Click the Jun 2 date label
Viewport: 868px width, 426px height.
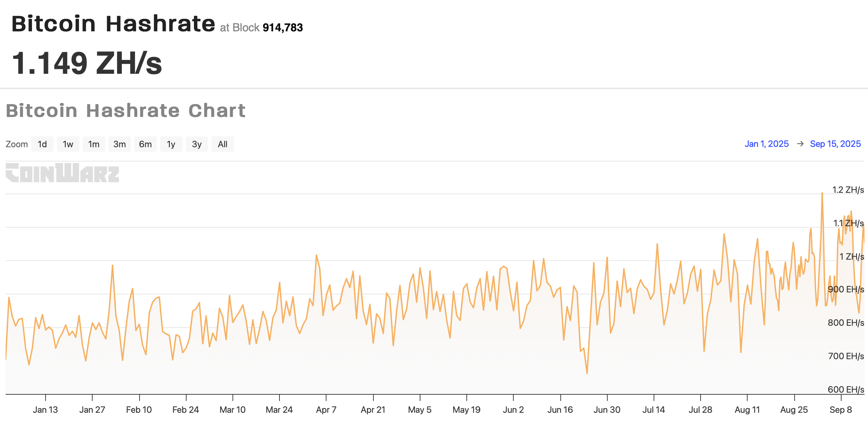[513, 410]
